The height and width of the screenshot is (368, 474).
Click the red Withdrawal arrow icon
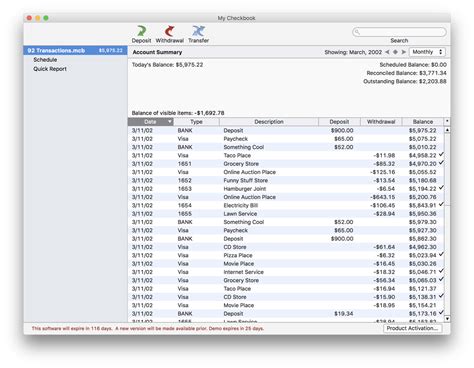tap(170, 31)
